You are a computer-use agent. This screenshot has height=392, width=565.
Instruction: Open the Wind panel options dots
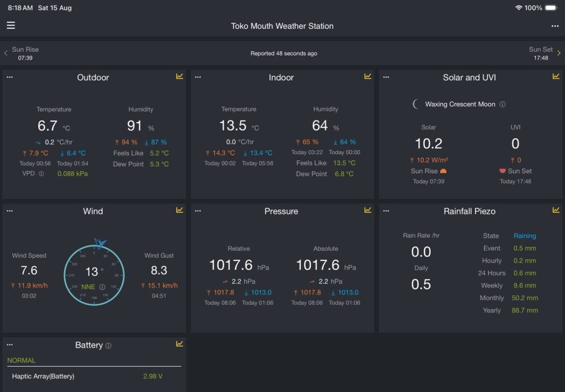[10, 211]
